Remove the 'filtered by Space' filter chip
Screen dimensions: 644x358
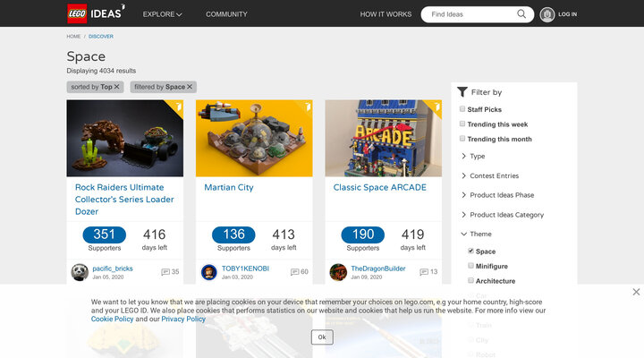pos(190,87)
